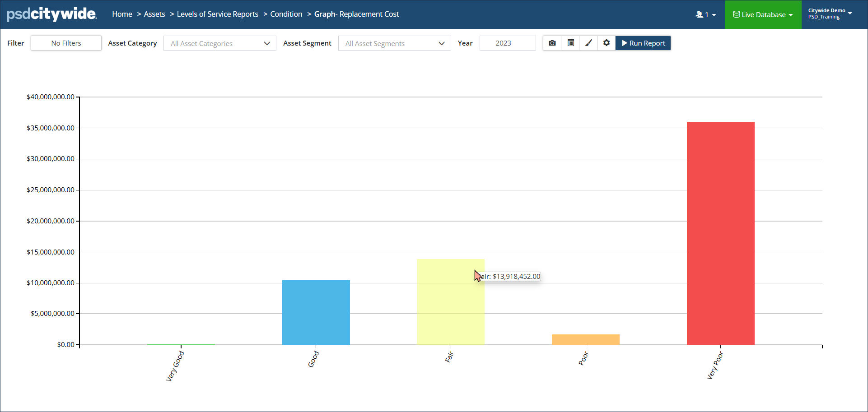This screenshot has width=868, height=412.
Task: Open the data table view icon
Action: click(571, 43)
